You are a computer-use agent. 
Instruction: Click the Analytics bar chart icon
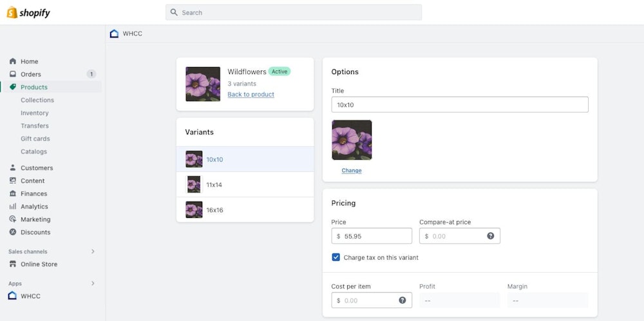13,206
